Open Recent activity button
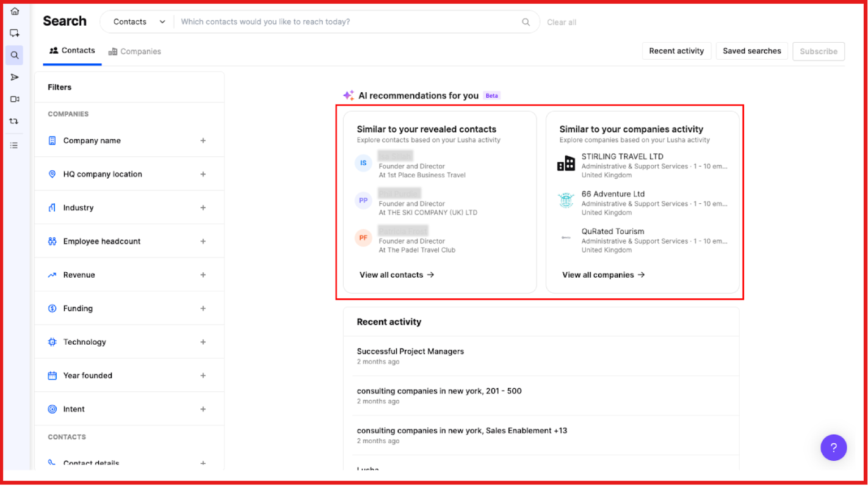Screen dimensions: 868x487 point(676,51)
